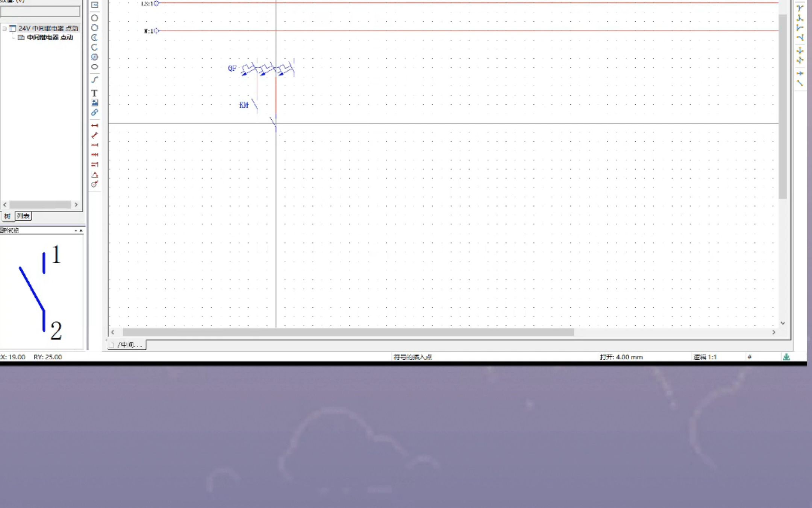Image resolution: width=812 pixels, height=508 pixels.
Task: Click the filter input field above tree
Action: coord(40,12)
